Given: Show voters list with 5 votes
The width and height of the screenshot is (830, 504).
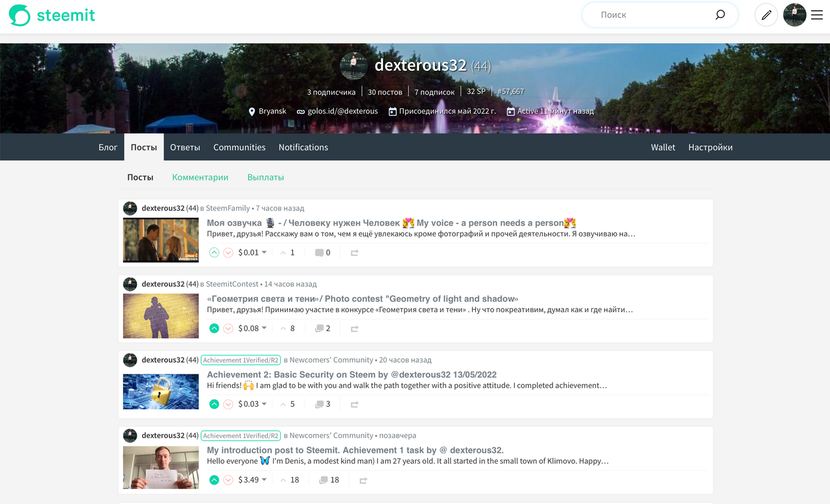Looking at the screenshot, I should (287, 404).
